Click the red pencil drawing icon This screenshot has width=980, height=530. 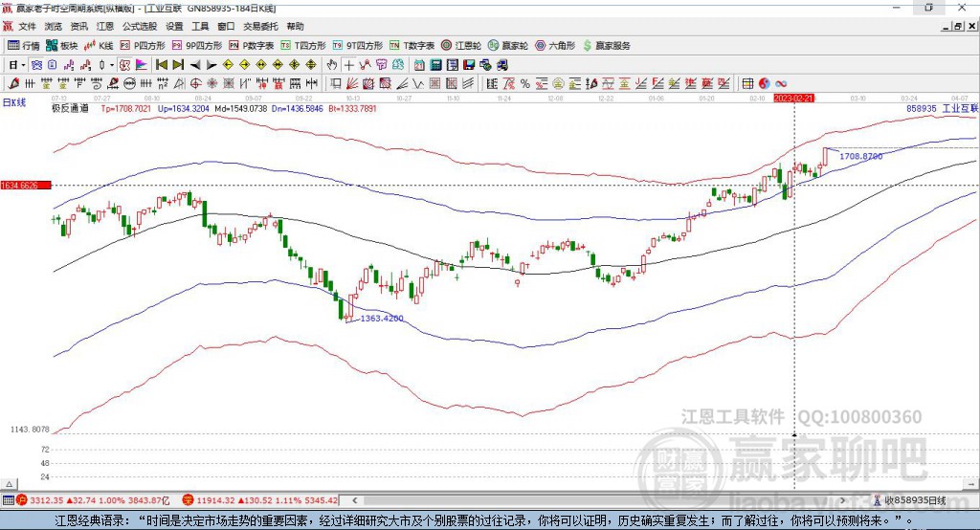point(13,84)
